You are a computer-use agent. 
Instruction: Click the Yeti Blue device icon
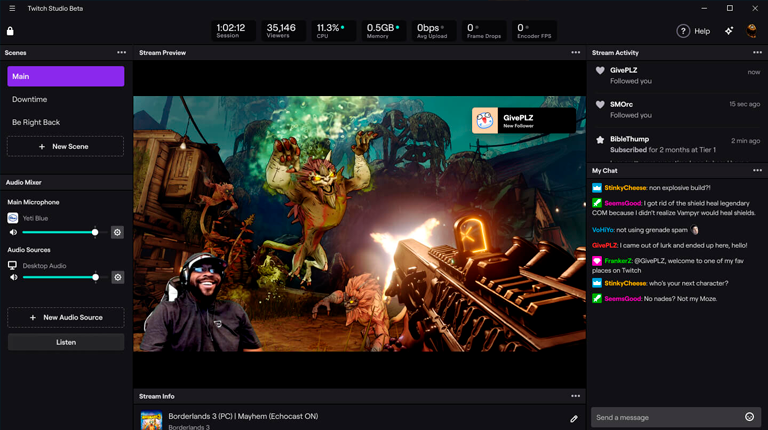[x=13, y=218]
